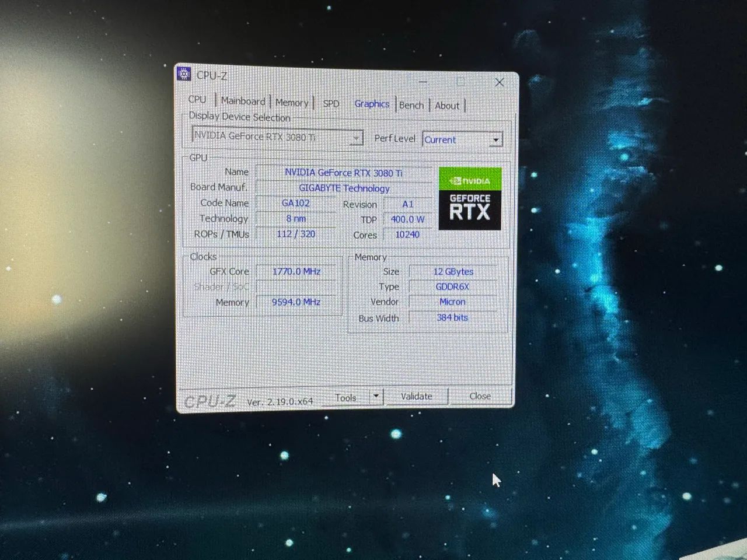
Task: Click the Validate button
Action: click(417, 396)
